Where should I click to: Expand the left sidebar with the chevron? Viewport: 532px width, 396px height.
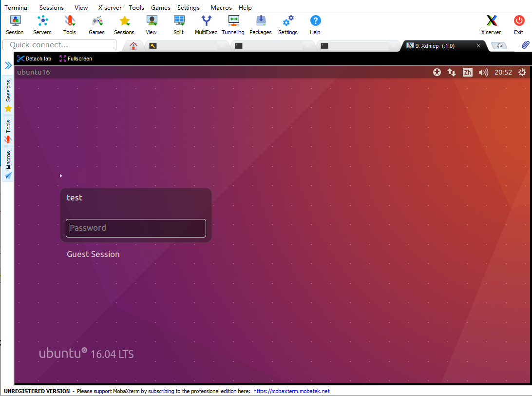coord(8,64)
